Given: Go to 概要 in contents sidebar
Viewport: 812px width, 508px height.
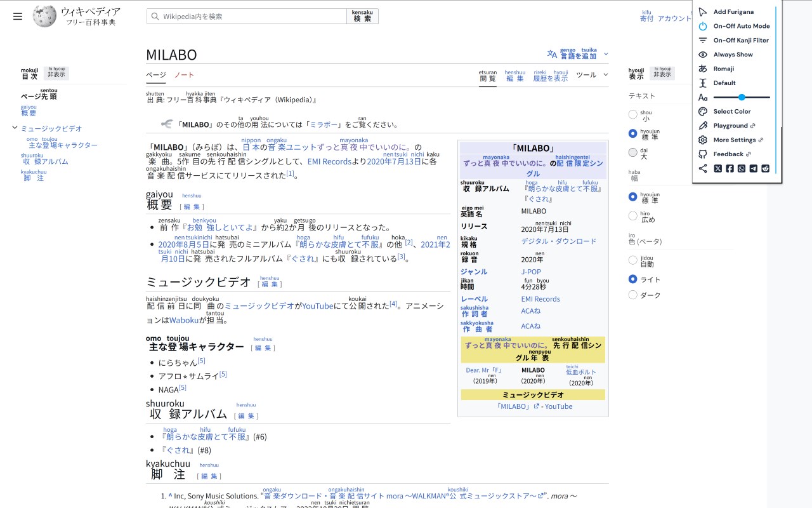Looking at the screenshot, I should coord(29,110).
